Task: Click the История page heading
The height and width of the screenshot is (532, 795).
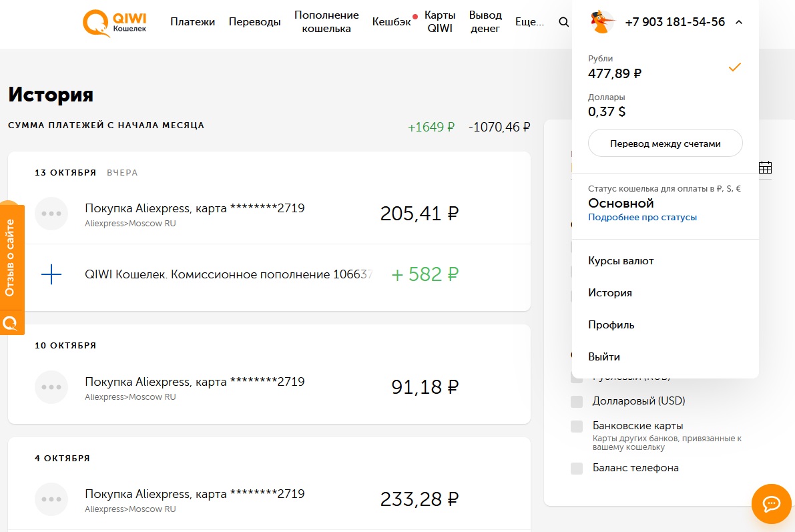Action: point(51,94)
